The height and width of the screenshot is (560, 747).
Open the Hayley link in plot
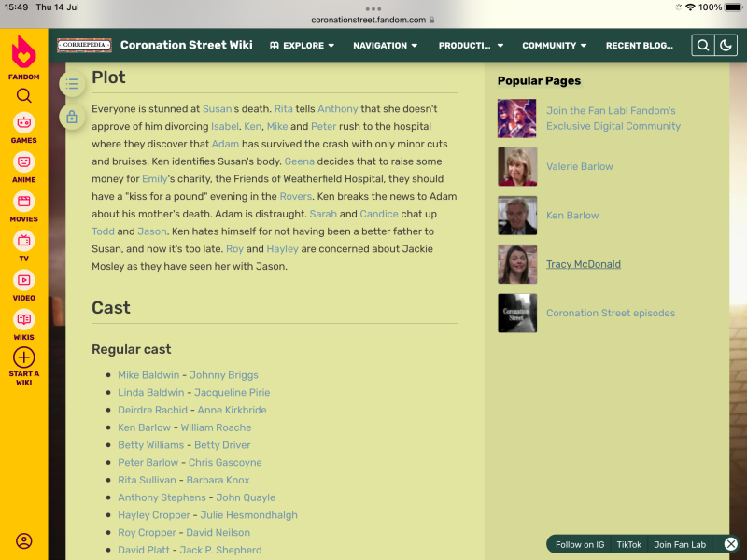pyautogui.click(x=282, y=248)
